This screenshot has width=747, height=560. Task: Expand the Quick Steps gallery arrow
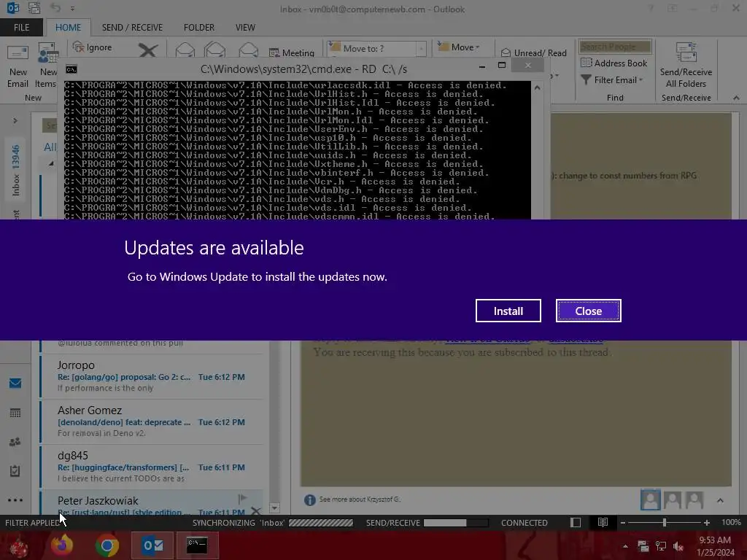tap(421, 49)
